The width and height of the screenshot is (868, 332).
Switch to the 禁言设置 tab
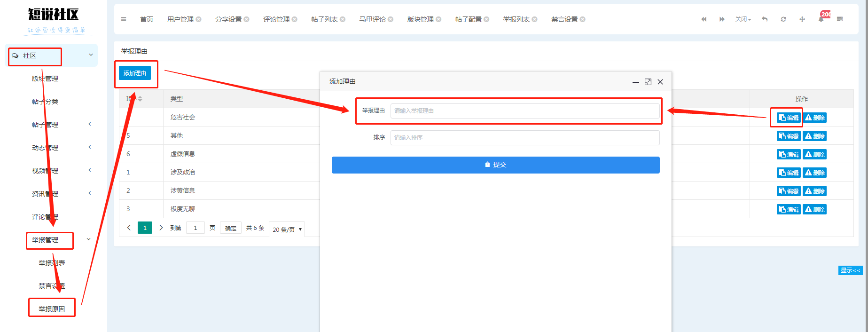click(x=564, y=19)
